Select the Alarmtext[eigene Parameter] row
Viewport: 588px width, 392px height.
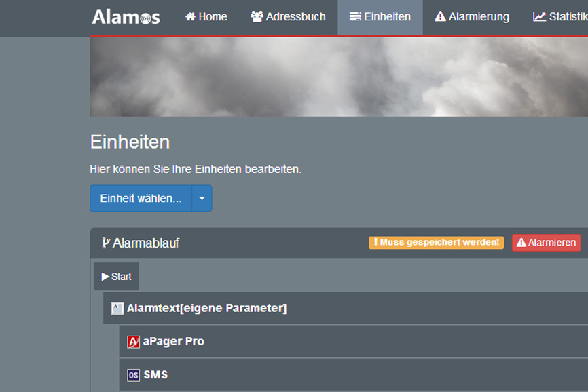point(346,308)
